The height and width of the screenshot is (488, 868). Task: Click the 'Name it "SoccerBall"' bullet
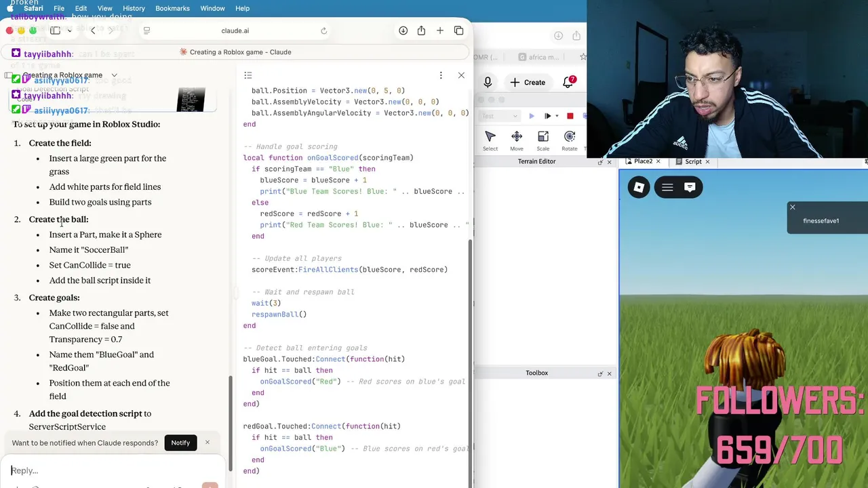pyautogui.click(x=89, y=250)
